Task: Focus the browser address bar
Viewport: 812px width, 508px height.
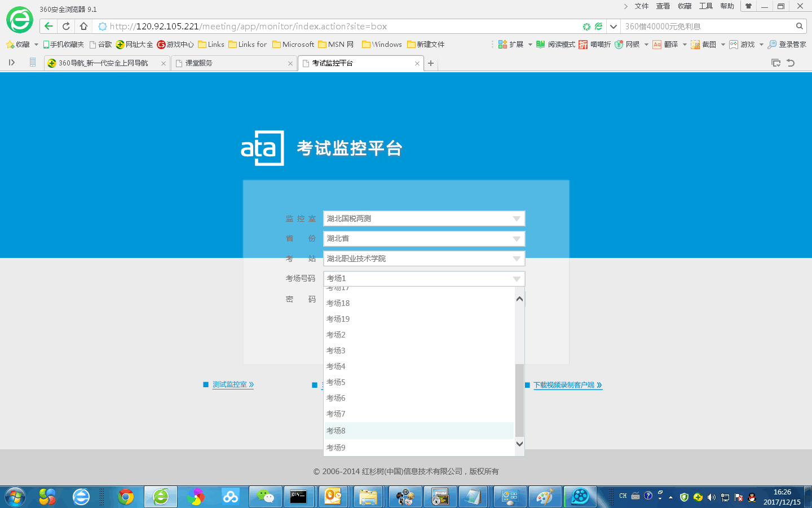Action: (338, 26)
